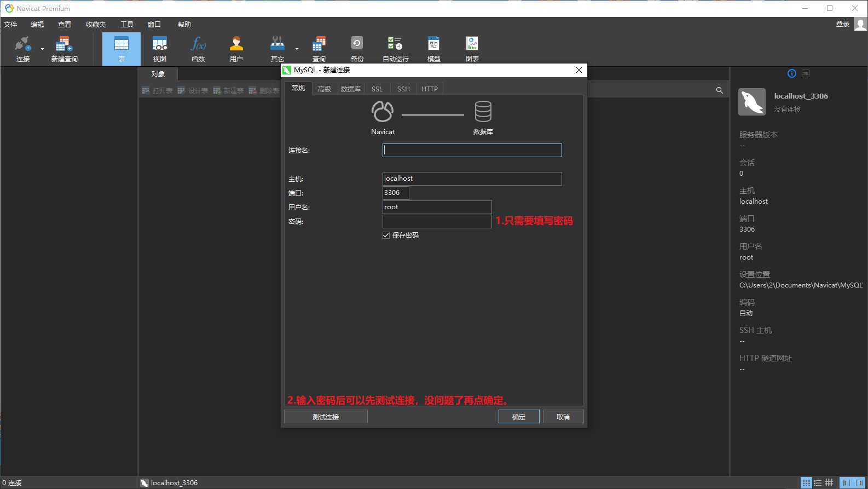Focus the 连接名 input field
The height and width of the screenshot is (489, 868).
tap(472, 151)
